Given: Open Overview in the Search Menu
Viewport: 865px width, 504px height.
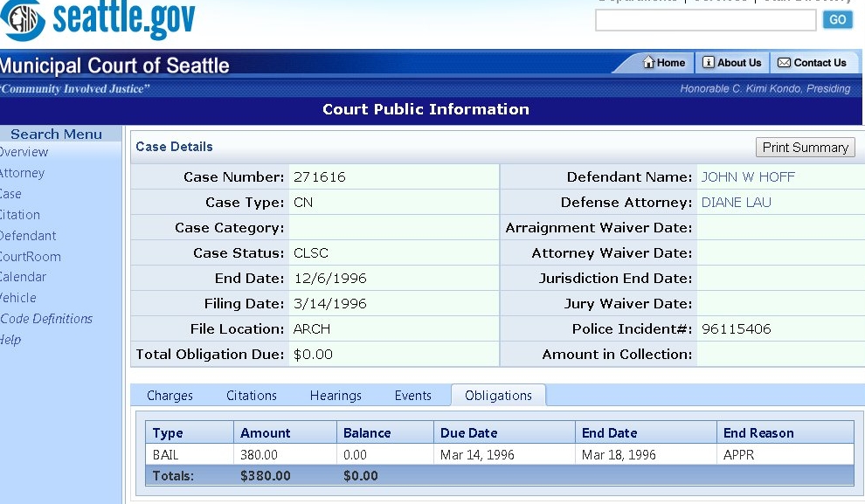Looking at the screenshot, I should [24, 152].
